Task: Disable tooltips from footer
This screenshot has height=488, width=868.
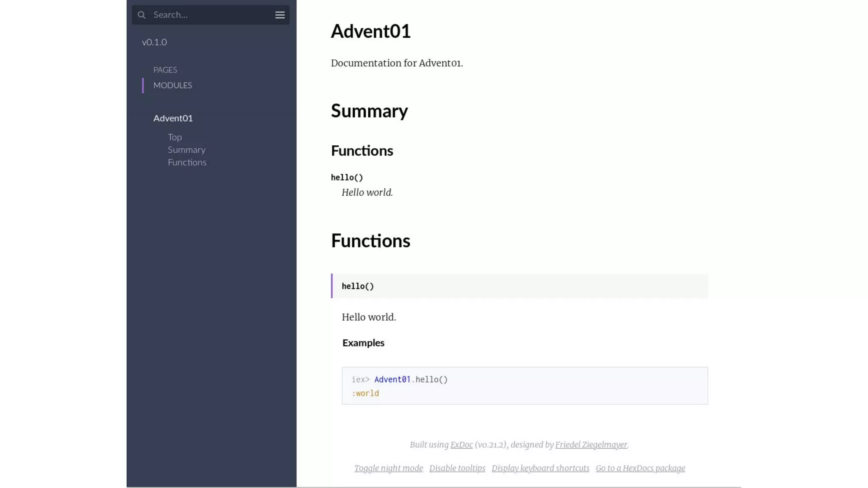Action: (457, 468)
